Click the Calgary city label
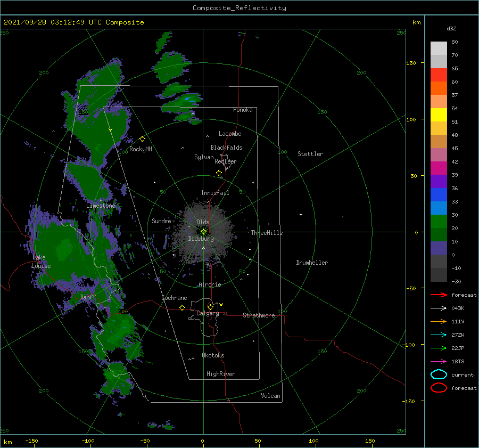479x448 pixels. 208,313
